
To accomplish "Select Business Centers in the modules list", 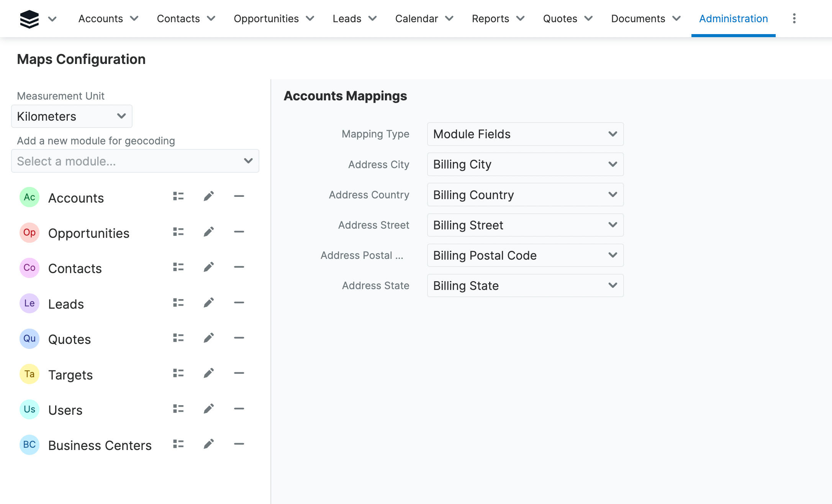I will (x=100, y=445).
